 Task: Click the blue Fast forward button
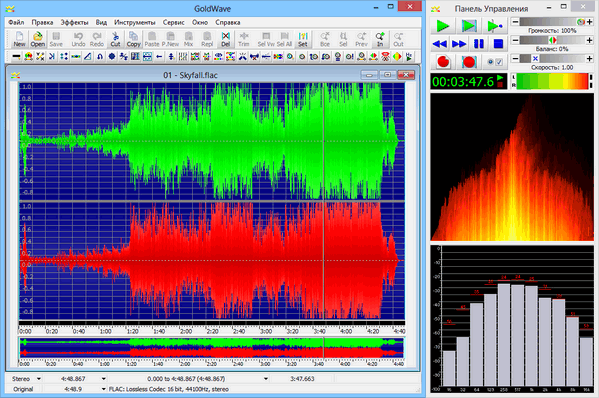(x=459, y=44)
